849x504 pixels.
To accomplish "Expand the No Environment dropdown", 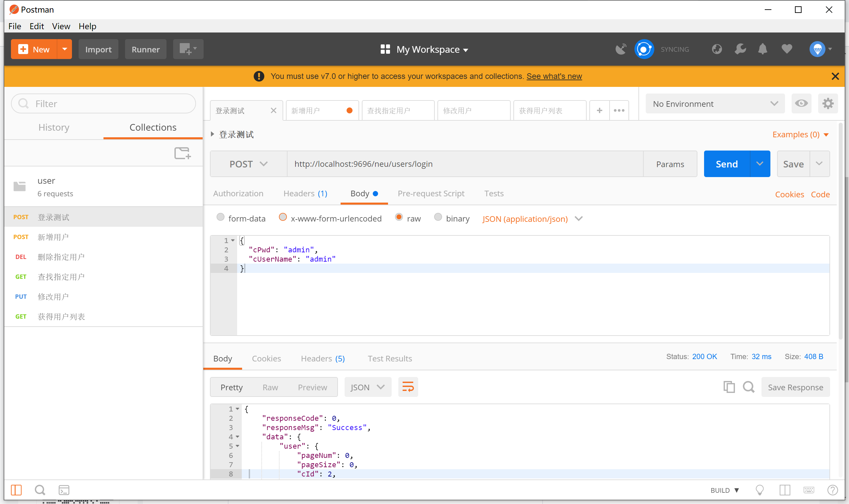I will 714,103.
